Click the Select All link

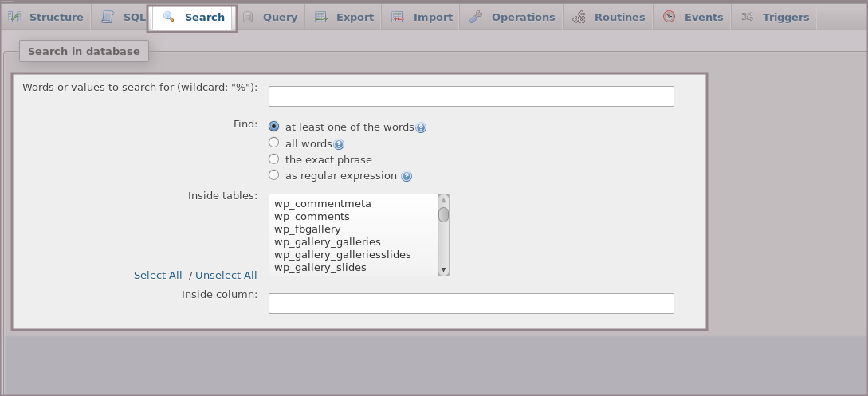pyautogui.click(x=158, y=275)
